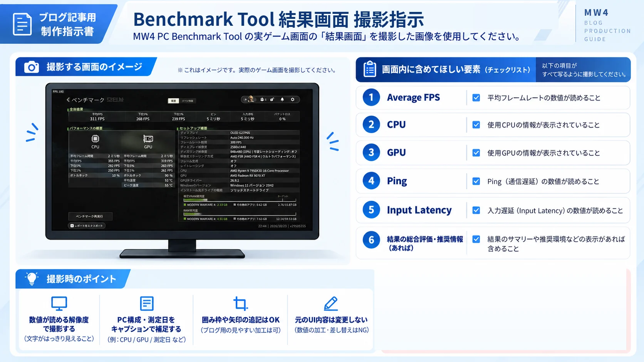Click the camera icon beside 撮影する画面のイメージ
This screenshot has width=644, height=362.
(x=32, y=67)
